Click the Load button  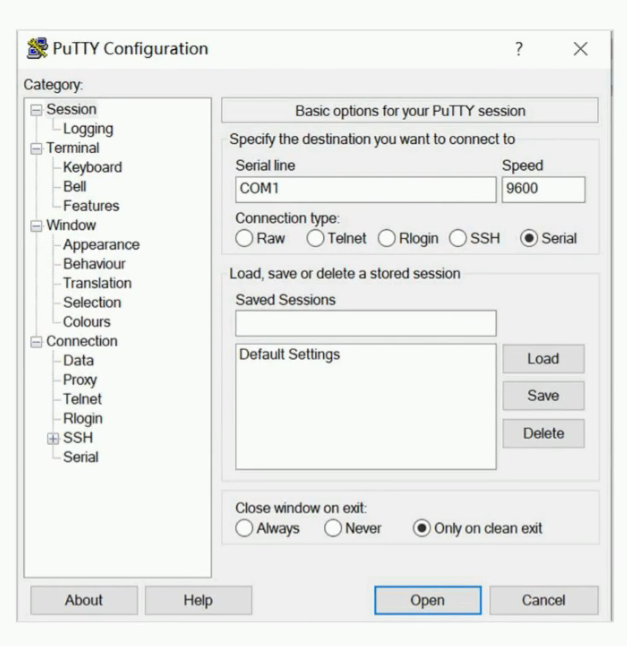coord(543,359)
